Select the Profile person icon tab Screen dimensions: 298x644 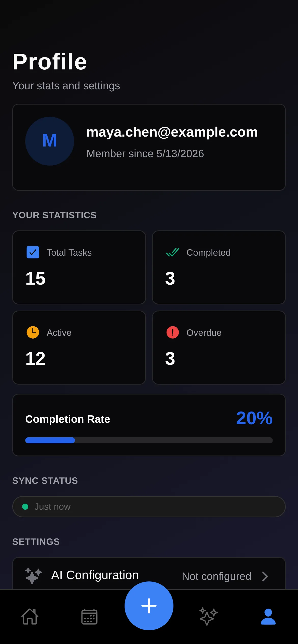[268, 617]
